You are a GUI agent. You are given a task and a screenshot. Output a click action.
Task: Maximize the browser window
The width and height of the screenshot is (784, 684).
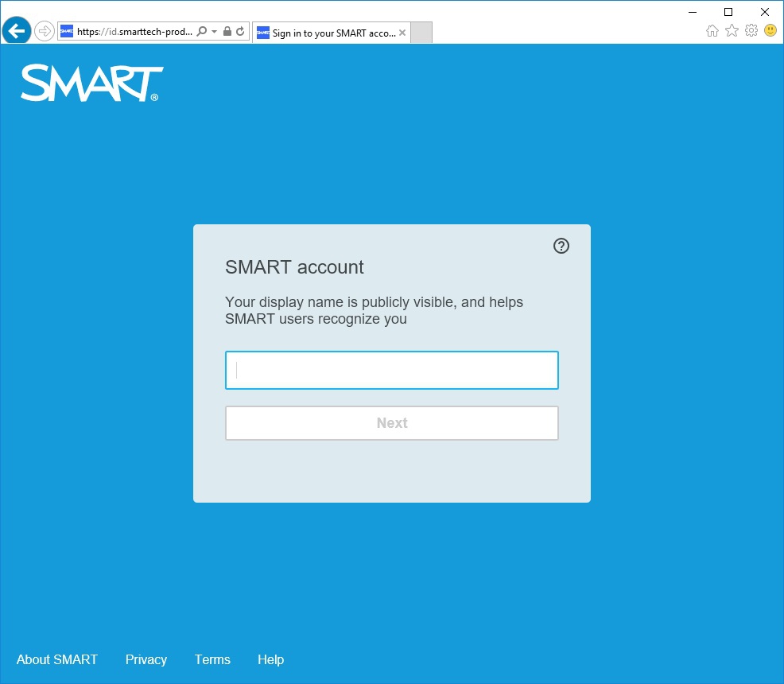coord(728,12)
